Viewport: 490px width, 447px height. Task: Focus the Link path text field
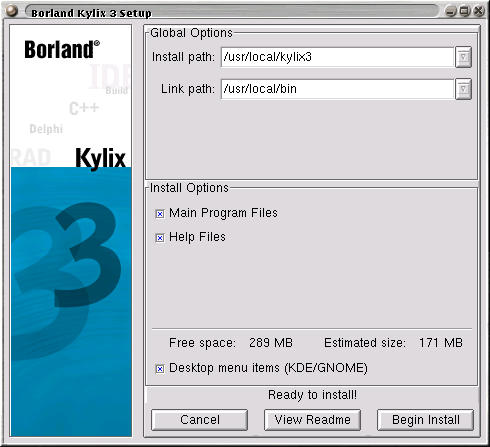point(337,89)
